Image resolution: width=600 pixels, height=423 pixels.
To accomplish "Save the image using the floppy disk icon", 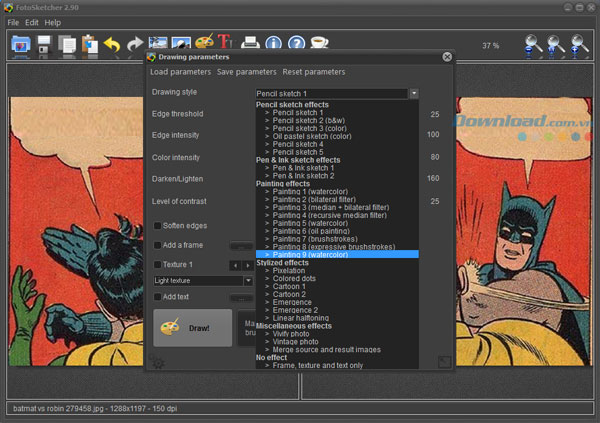I will coord(44,45).
